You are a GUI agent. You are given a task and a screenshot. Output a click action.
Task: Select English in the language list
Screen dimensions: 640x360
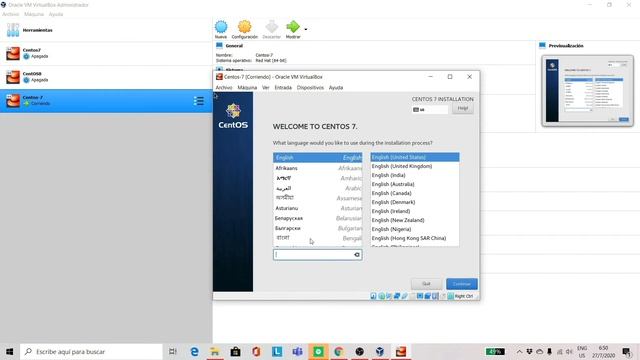(x=318, y=158)
